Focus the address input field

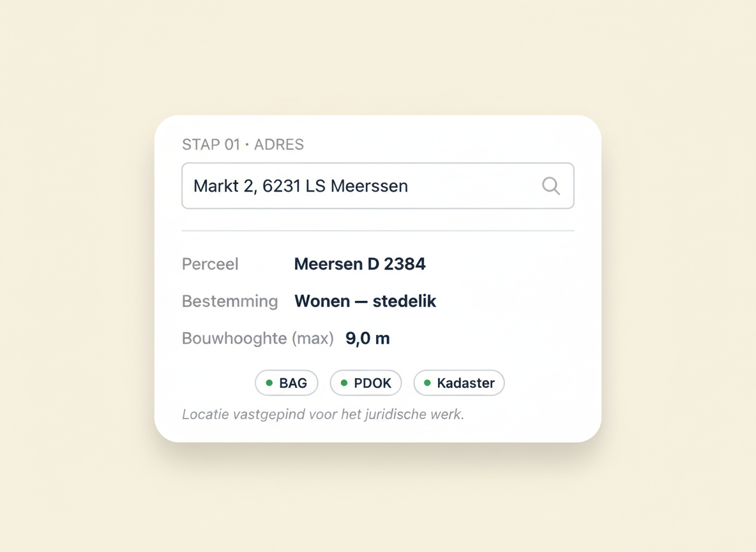377,186
